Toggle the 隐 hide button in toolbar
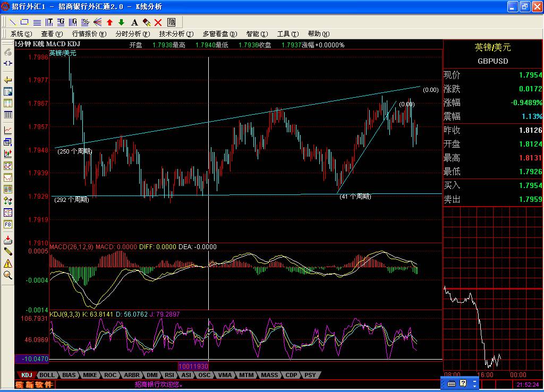 (171, 22)
